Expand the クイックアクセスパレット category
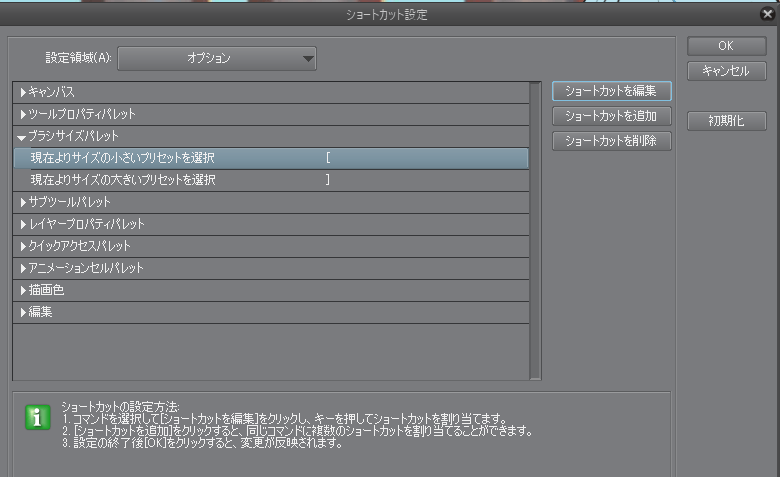This screenshot has width=780, height=477. point(23,246)
